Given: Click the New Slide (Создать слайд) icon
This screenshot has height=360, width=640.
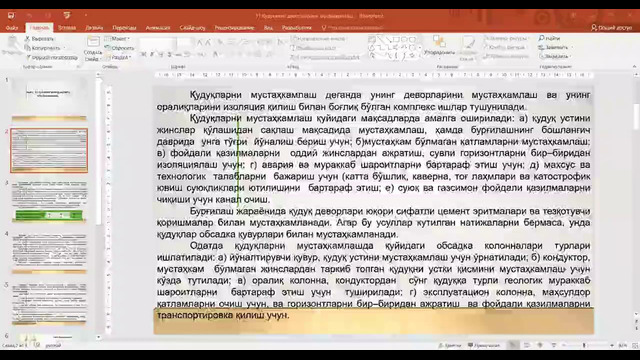Looking at the screenshot, I should coord(93,42).
